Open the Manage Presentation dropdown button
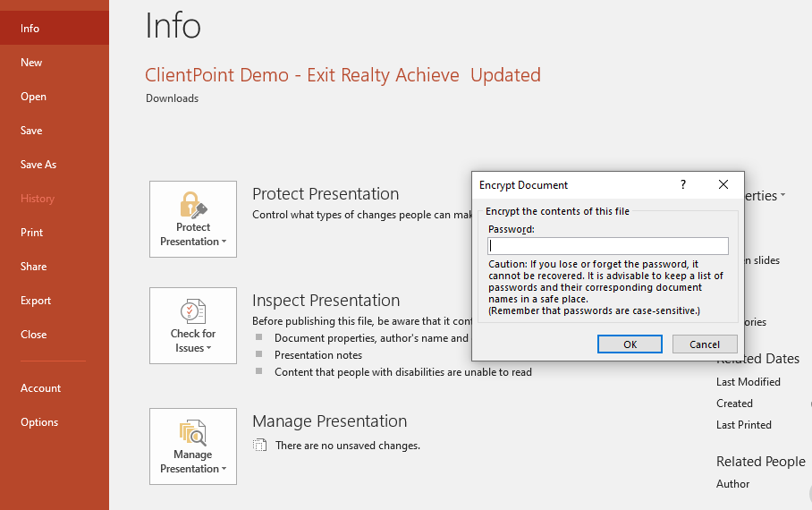812x510 pixels. tap(193, 446)
